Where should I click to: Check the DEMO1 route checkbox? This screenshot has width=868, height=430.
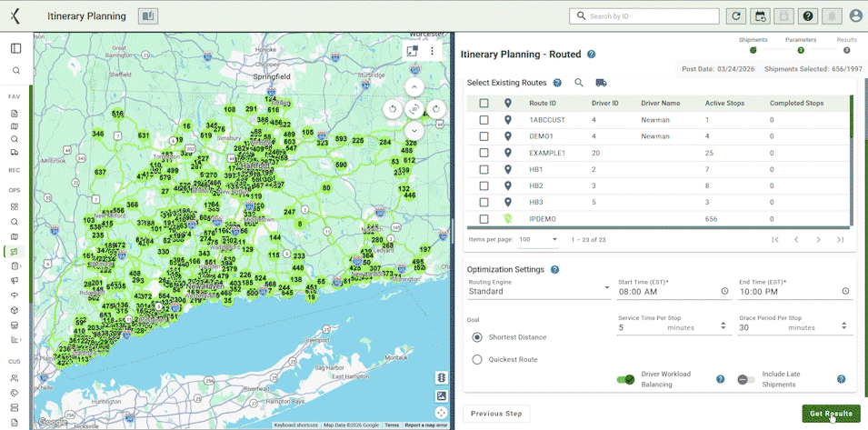point(484,136)
